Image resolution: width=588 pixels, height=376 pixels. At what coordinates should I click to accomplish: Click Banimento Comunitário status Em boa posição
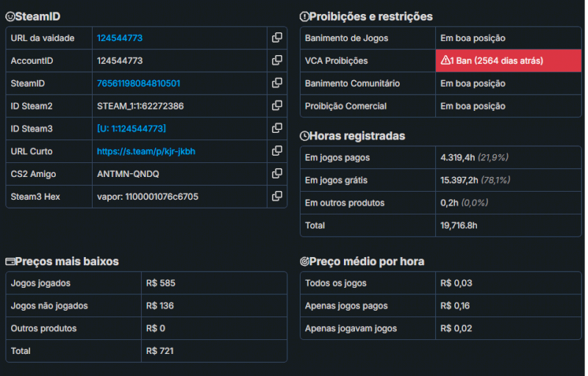[x=473, y=84]
